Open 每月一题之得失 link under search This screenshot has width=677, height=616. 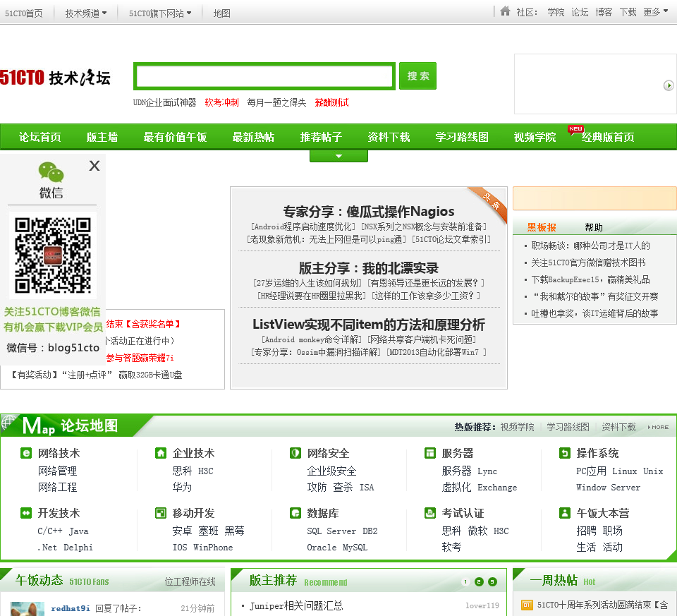(276, 102)
